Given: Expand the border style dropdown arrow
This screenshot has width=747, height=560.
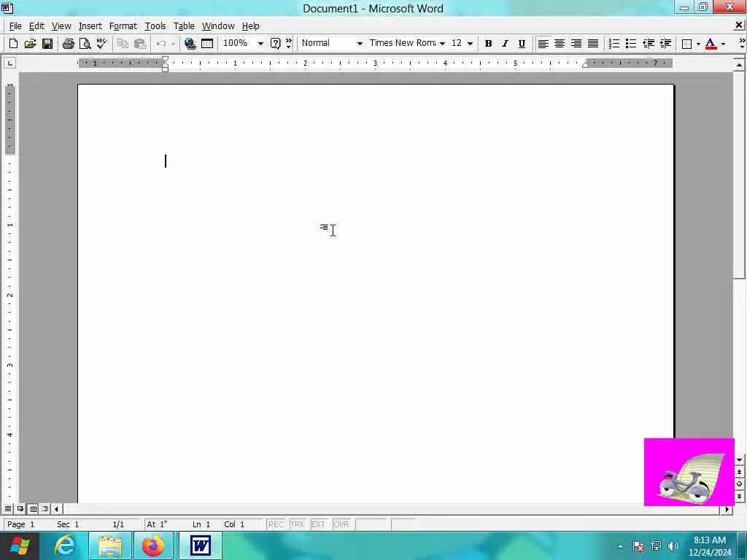Looking at the screenshot, I should [x=698, y=44].
